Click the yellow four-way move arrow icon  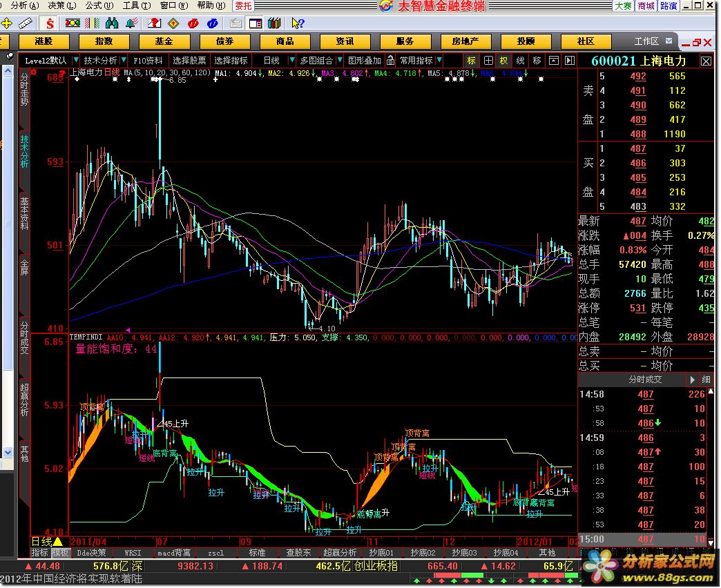click(6, 23)
